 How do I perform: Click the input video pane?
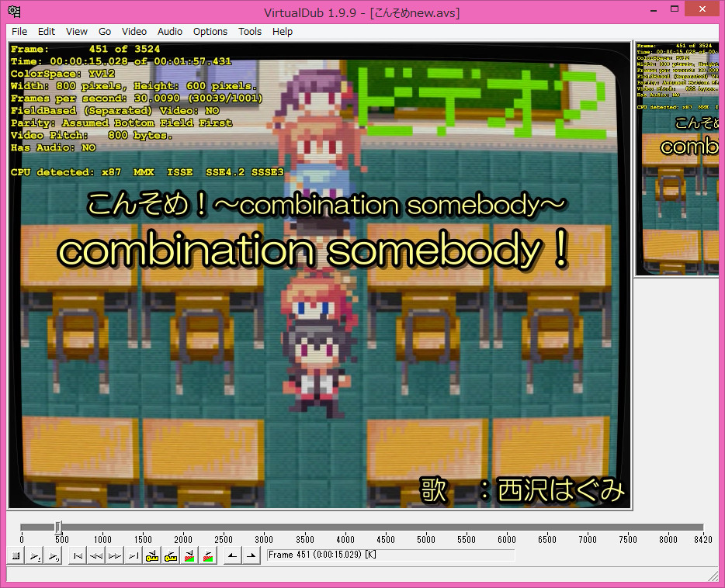pos(320,275)
